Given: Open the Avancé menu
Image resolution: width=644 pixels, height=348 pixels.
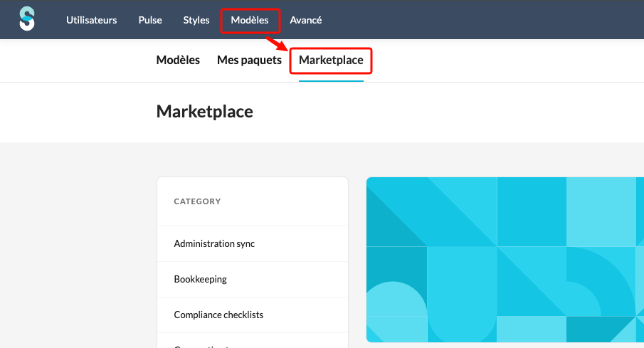Looking at the screenshot, I should [305, 20].
